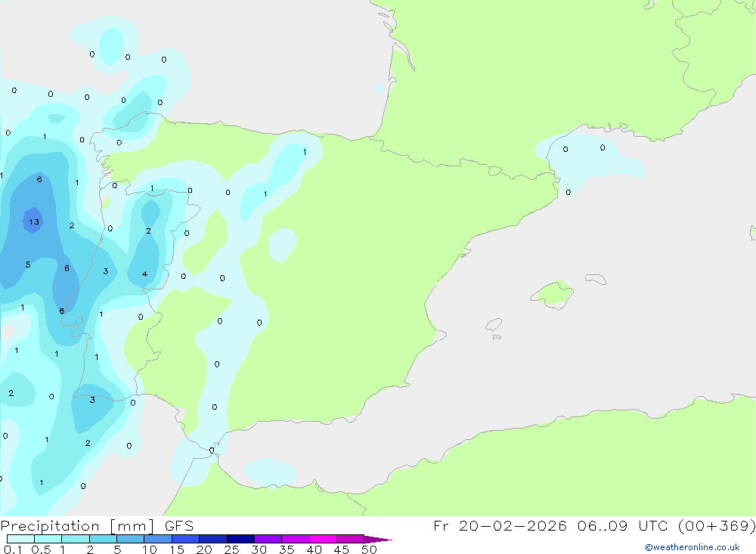Click the legend label '30'
This screenshot has width=756, height=554.
pyautogui.click(x=259, y=549)
